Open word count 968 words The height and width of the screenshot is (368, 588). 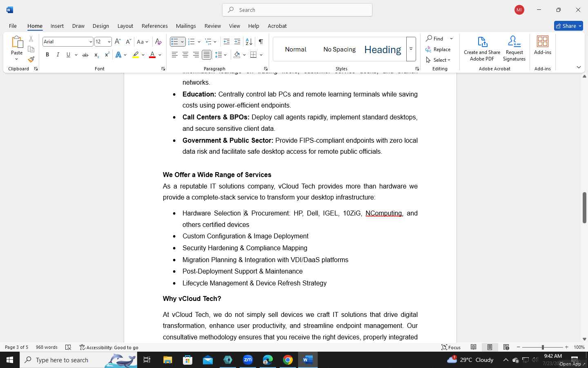[47, 347]
